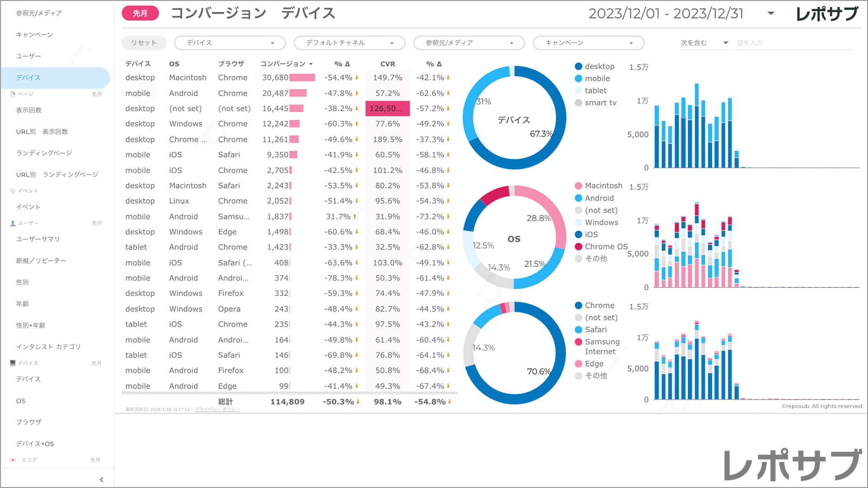868x488 pixels.
Task: Go to ランディングページ sidebar page
Action: pos(44,153)
